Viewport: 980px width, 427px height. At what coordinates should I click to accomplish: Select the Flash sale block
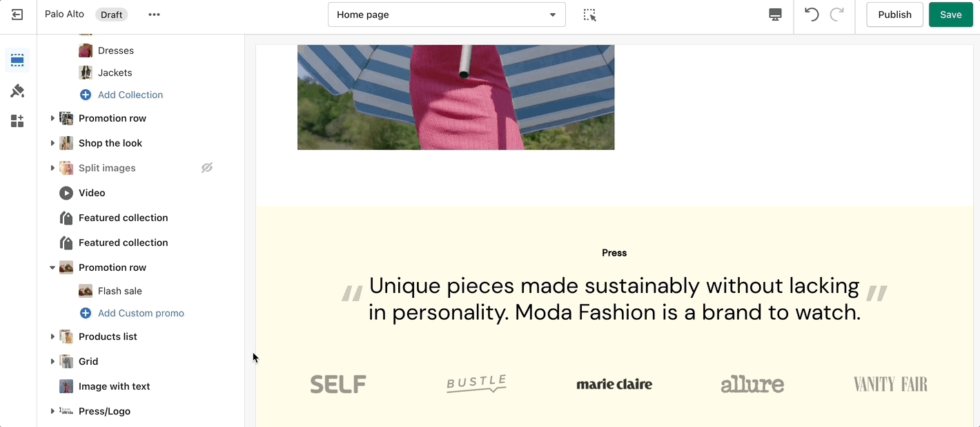119,291
